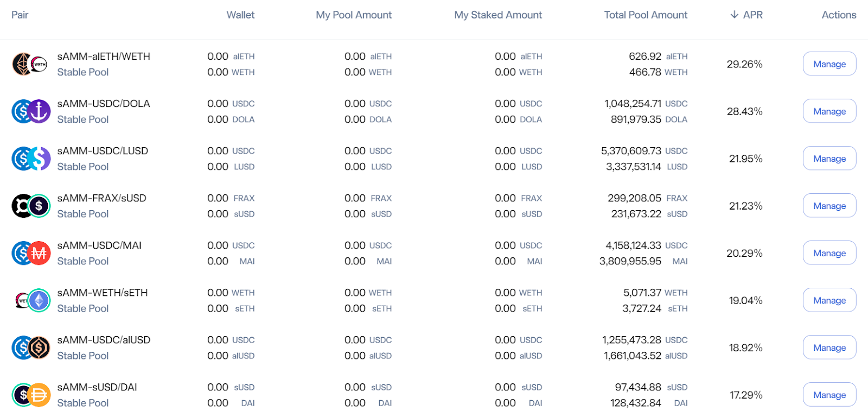Manage the sAMM-alETH/WETH pool
Viewport: 868px width, 417px height.
[829, 64]
